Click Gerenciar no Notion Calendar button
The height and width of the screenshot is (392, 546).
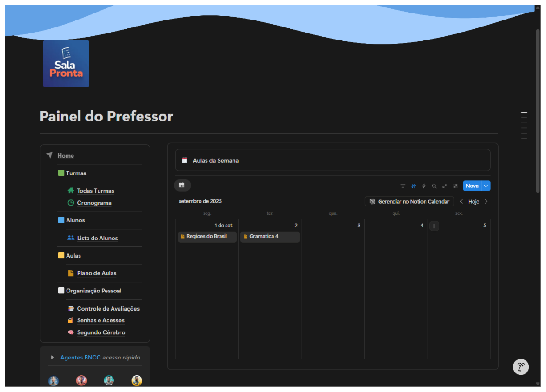click(x=409, y=202)
